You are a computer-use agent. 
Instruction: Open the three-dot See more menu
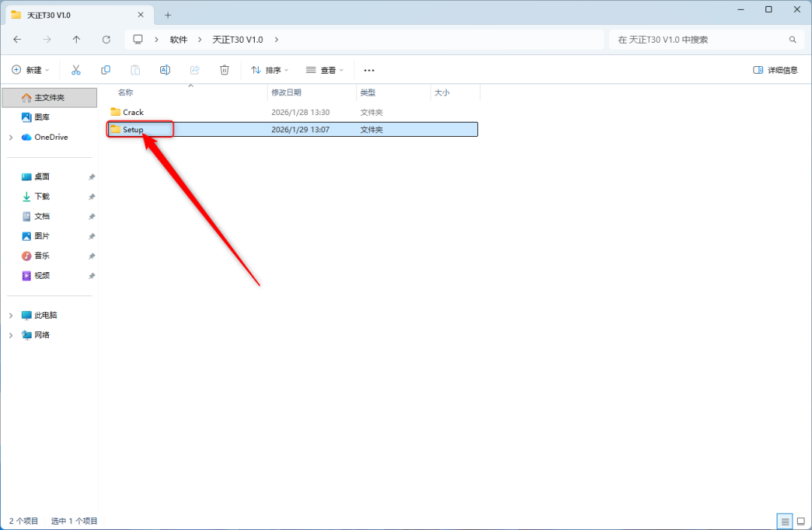point(368,71)
